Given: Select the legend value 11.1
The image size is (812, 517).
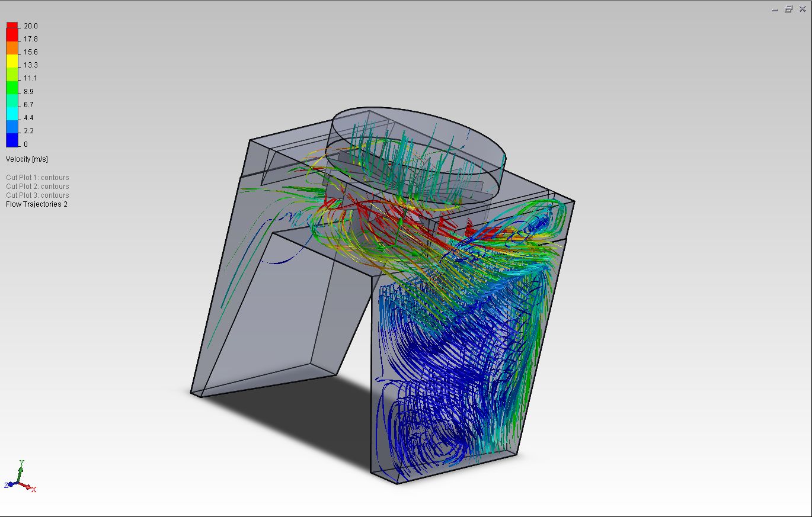Looking at the screenshot, I should (31, 78).
